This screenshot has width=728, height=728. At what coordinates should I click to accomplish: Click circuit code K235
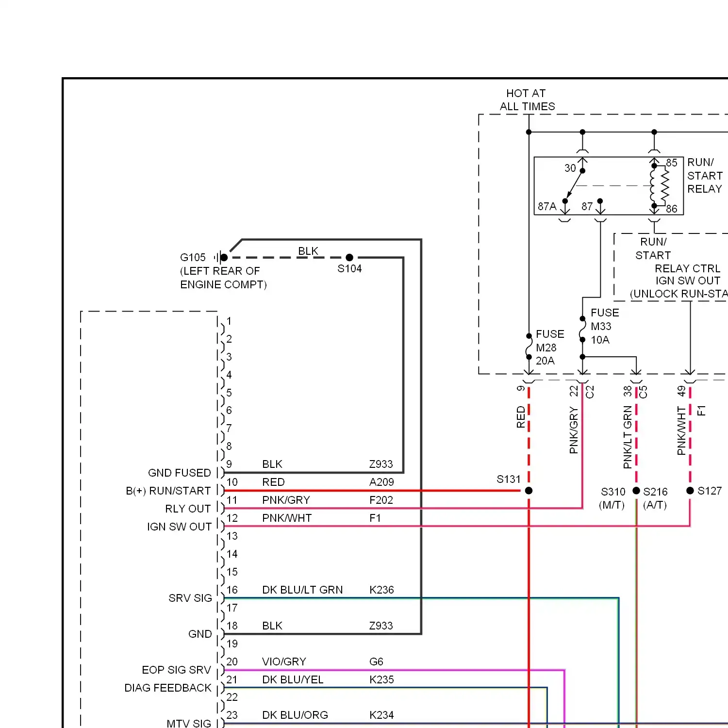(x=381, y=679)
